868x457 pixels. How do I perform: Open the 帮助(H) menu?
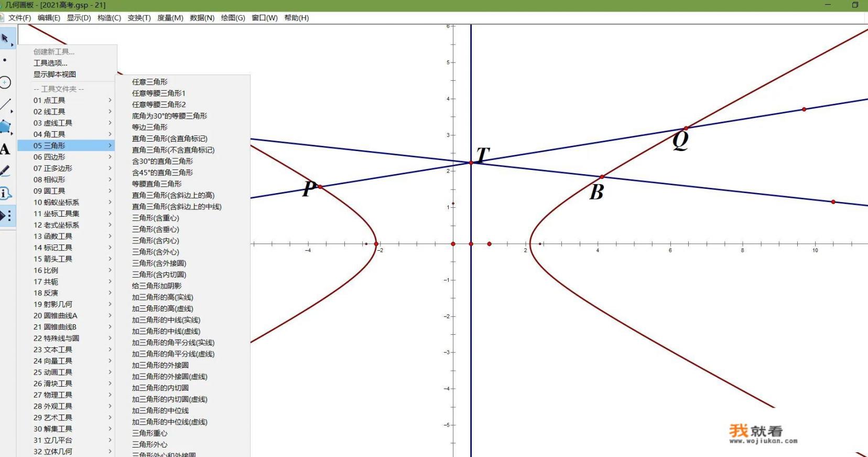click(296, 18)
